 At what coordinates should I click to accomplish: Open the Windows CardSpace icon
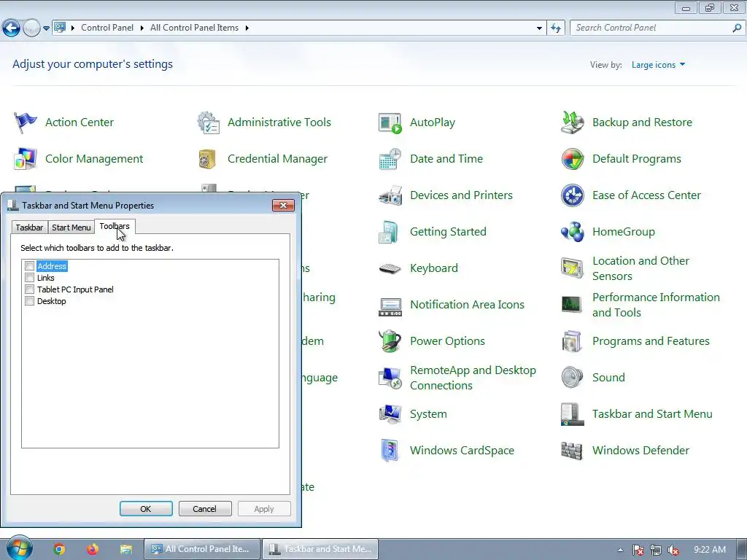390,451
